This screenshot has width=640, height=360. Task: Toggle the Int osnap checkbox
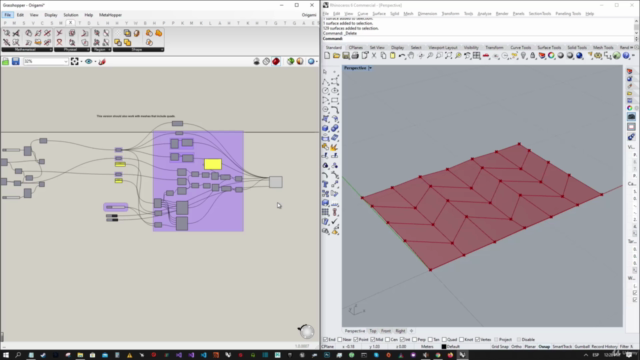point(402,340)
